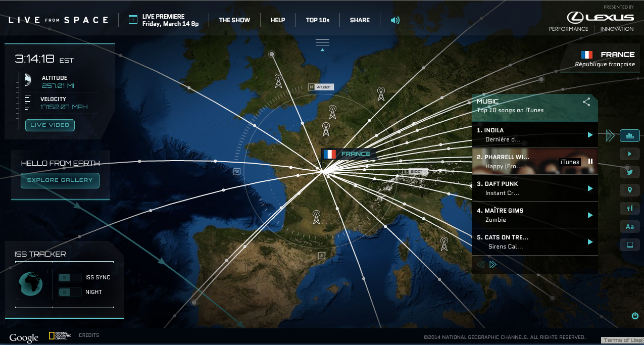Click the Innovation link under Lexus
Viewport: 644px width, 345px height.
coord(617,29)
